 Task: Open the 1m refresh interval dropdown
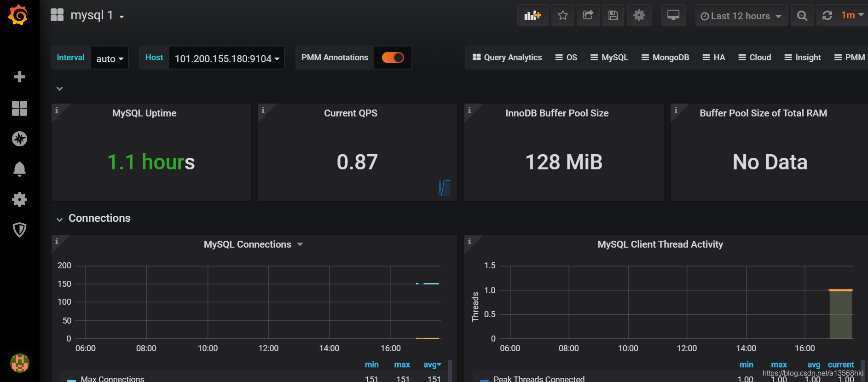pos(852,16)
